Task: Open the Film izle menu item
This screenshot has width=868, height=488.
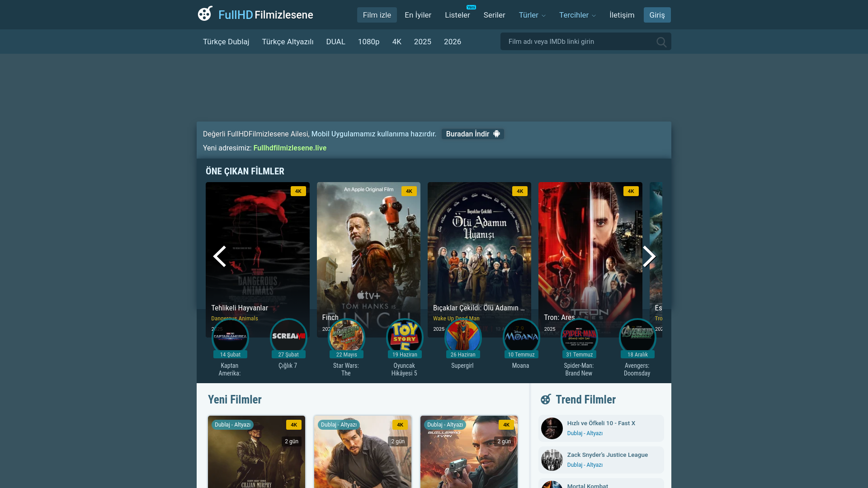Action: pyautogui.click(x=377, y=15)
